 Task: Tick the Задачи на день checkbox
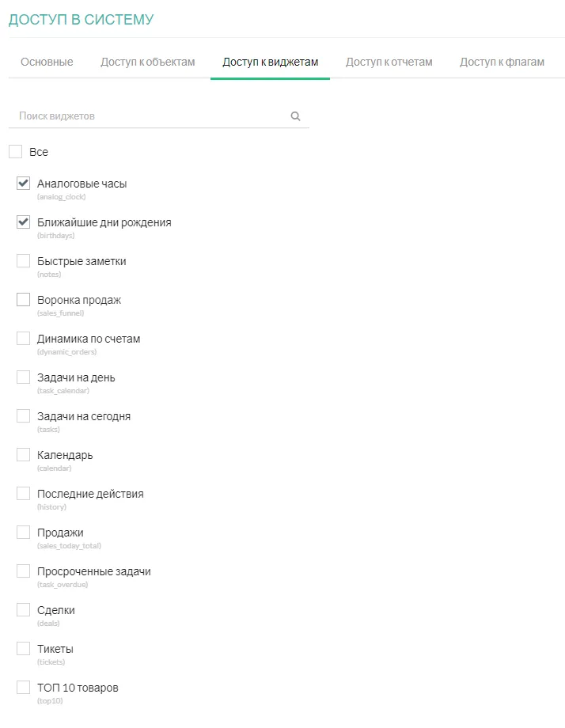24,377
